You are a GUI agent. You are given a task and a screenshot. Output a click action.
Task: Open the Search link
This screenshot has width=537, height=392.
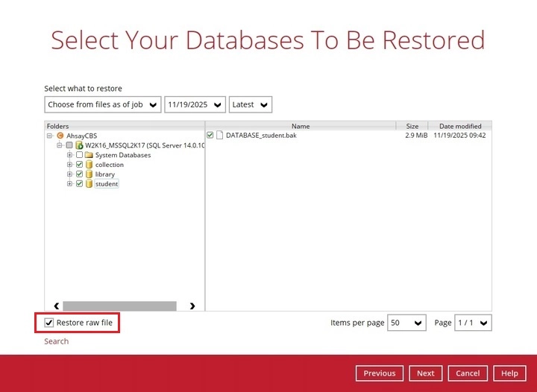tap(56, 341)
